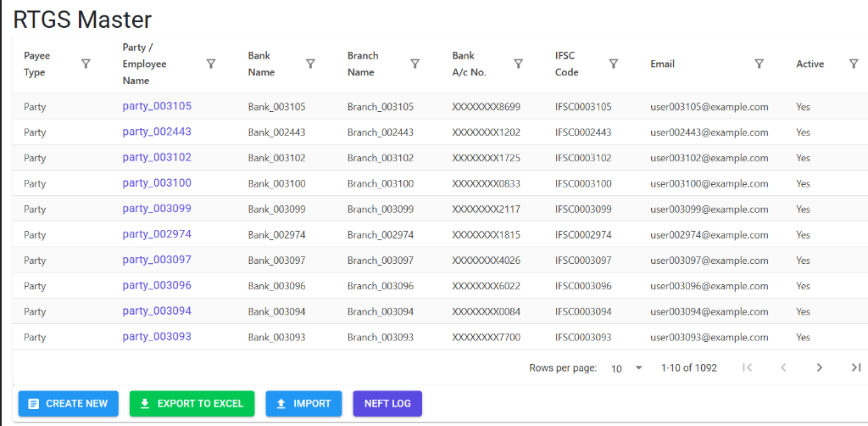The height and width of the screenshot is (426, 868).
Task: Open filter for Bank Name column
Action: point(310,64)
